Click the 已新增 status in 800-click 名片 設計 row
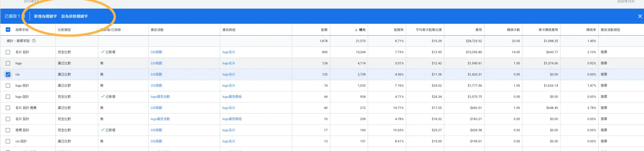Image resolution: width=644 pixels, height=151 pixels. coord(108,52)
